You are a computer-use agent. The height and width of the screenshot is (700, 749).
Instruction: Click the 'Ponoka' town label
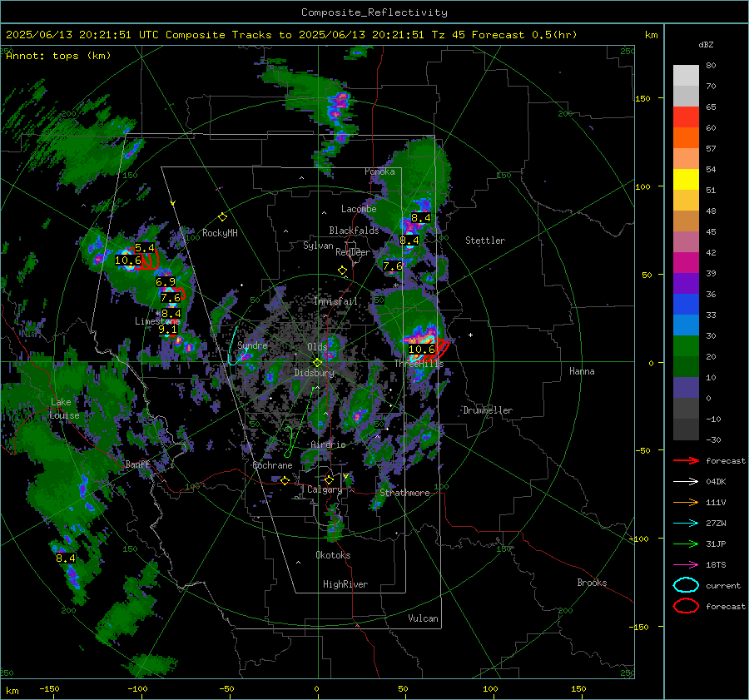point(379,171)
